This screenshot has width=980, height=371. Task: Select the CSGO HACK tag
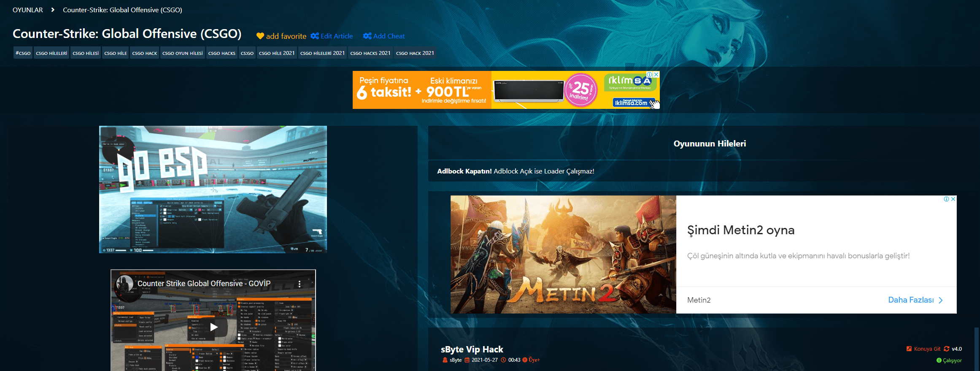click(145, 53)
